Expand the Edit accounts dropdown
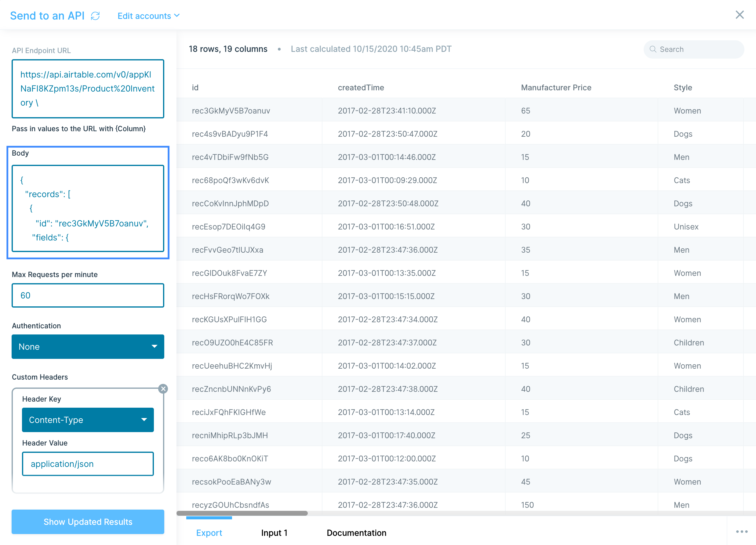Screen dimensions: 756x545 tap(149, 16)
